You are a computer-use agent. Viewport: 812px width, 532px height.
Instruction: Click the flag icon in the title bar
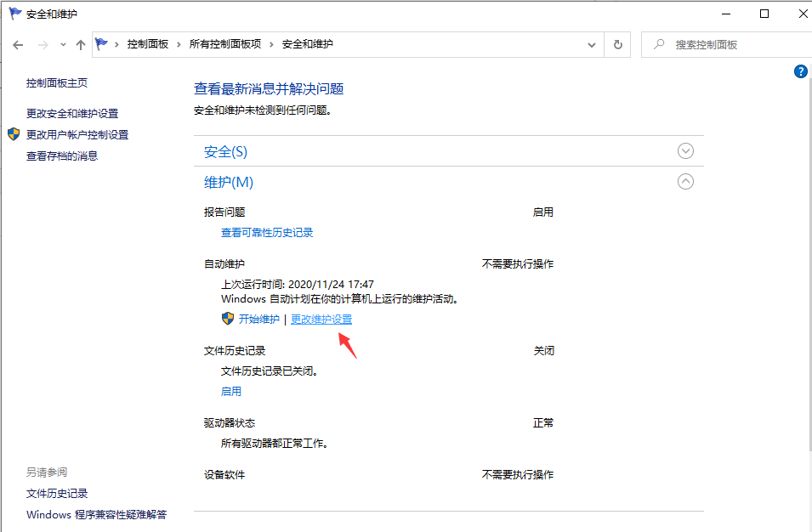pos(13,14)
